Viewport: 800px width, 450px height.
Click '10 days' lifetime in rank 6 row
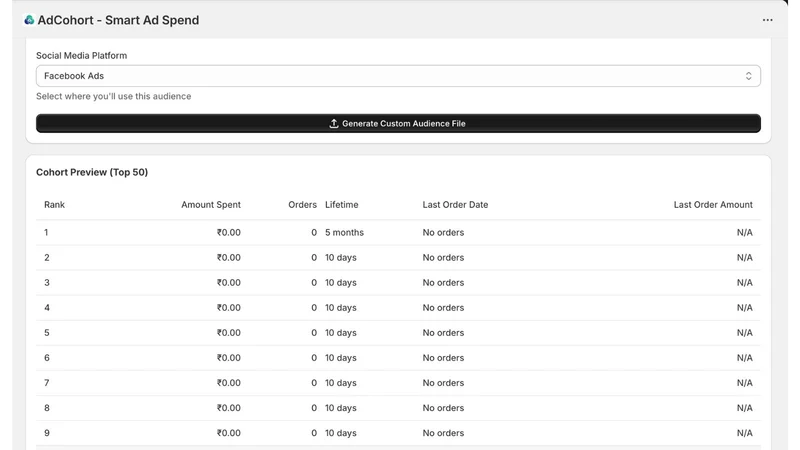pyautogui.click(x=341, y=358)
